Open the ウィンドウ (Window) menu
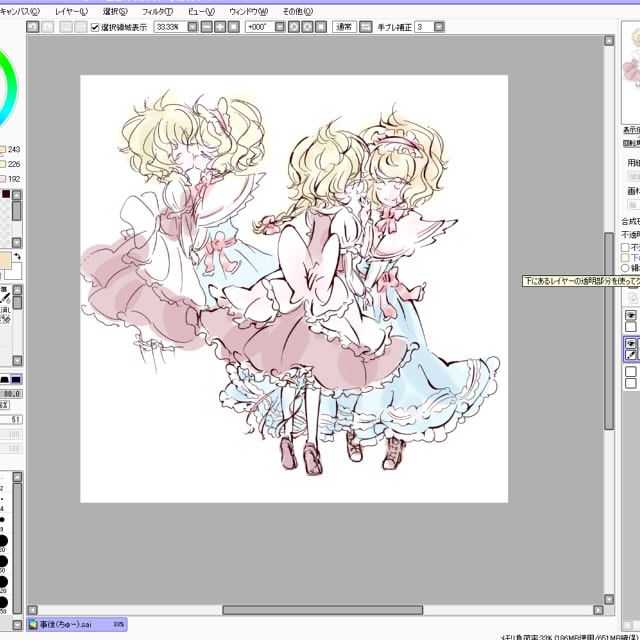Image resolution: width=640 pixels, height=640 pixels. 249,11
